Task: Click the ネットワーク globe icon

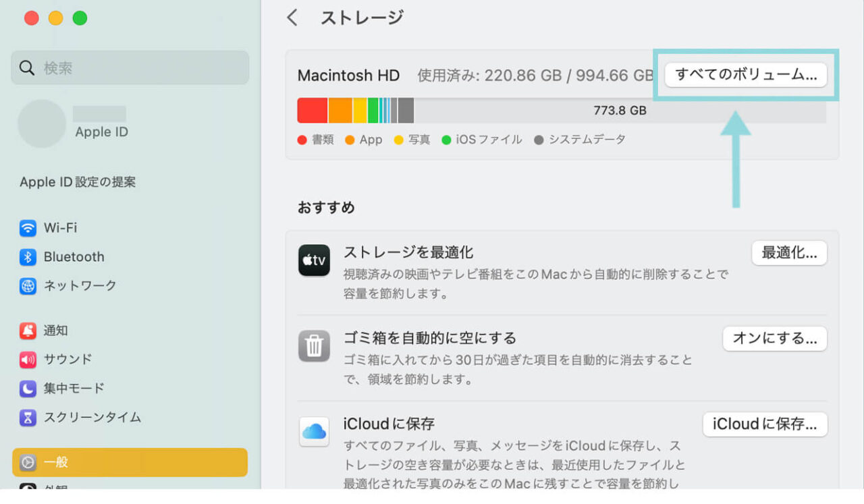Action: [28, 286]
